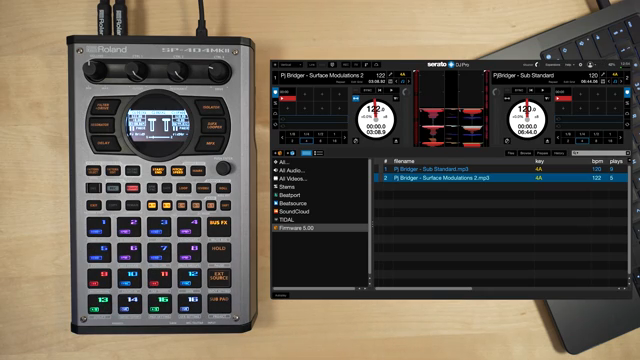Toggle the REC panel button
The width and height of the screenshot is (640, 360).
pyautogui.click(x=346, y=64)
